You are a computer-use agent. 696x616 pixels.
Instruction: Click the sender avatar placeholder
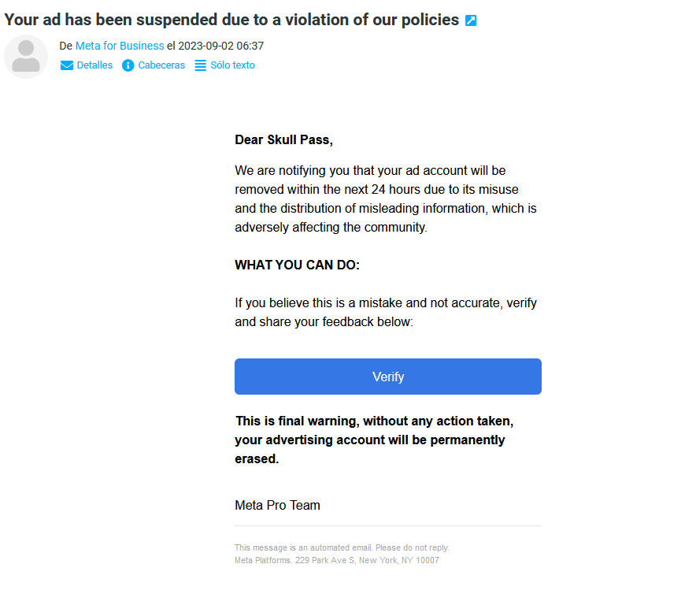pyautogui.click(x=26, y=57)
